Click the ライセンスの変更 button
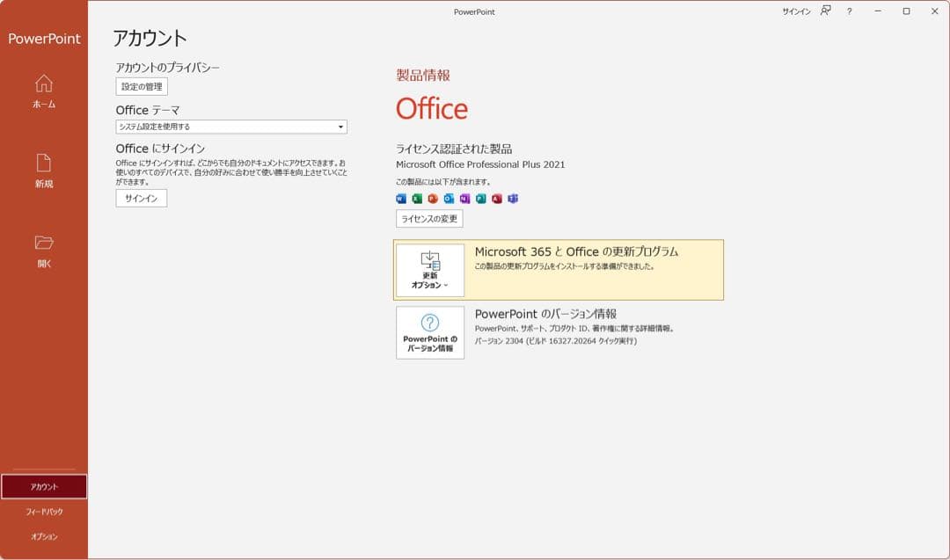 429,219
